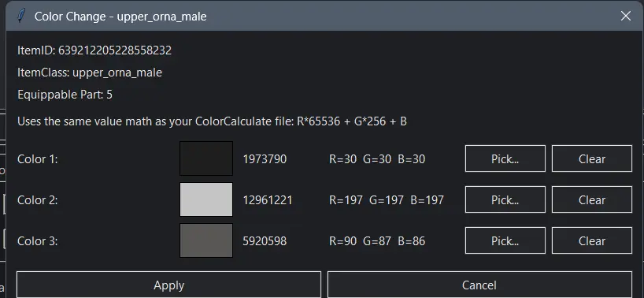Click the Color 2: label
This screenshot has width=644, height=298.
point(37,200)
